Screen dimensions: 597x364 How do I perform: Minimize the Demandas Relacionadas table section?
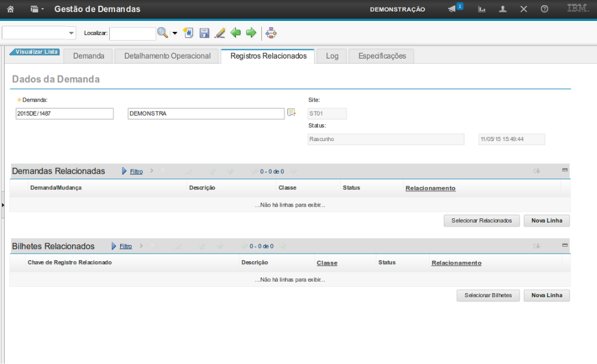pyautogui.click(x=564, y=170)
